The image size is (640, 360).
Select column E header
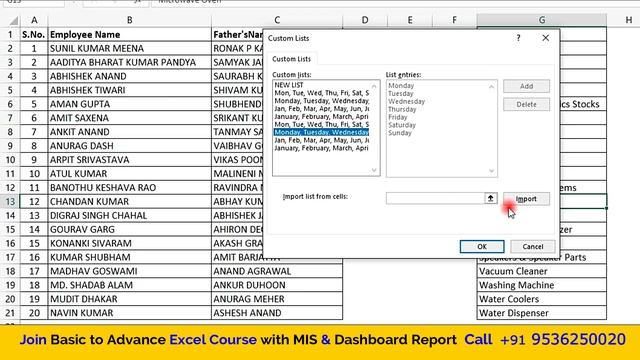coord(410,20)
